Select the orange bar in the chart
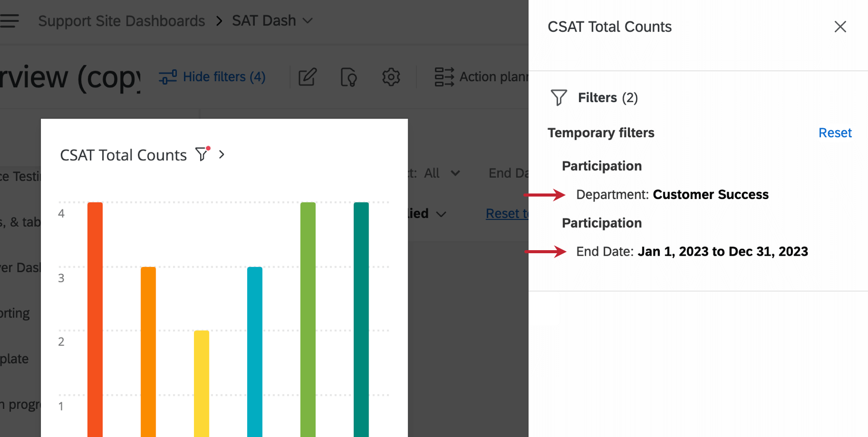868x437 pixels. click(x=148, y=347)
